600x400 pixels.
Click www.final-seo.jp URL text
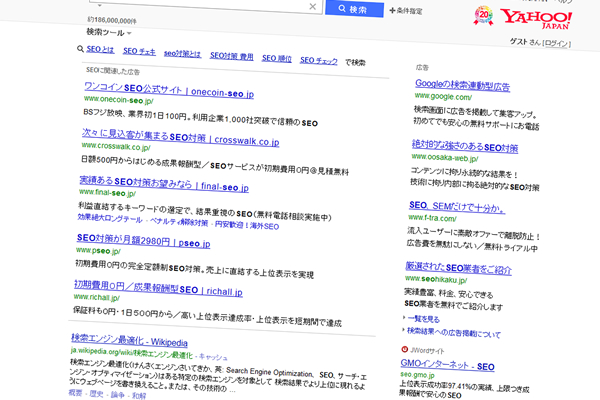pos(107,193)
